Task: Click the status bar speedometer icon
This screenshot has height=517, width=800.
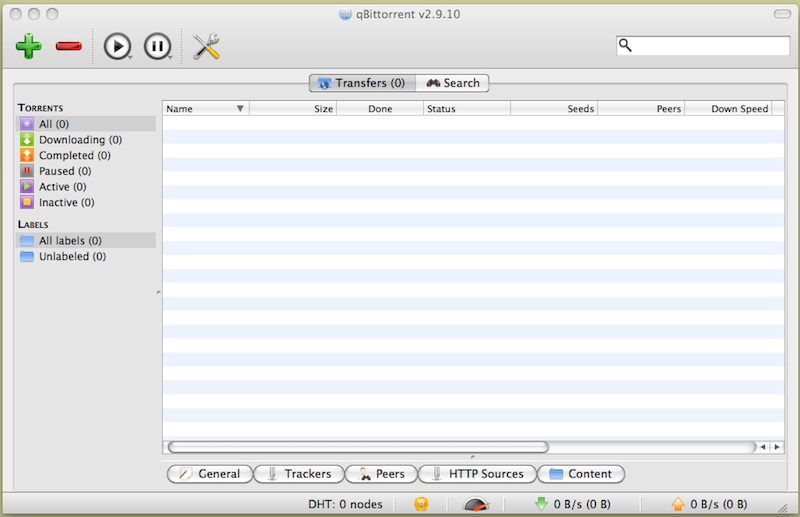Action: (x=478, y=504)
